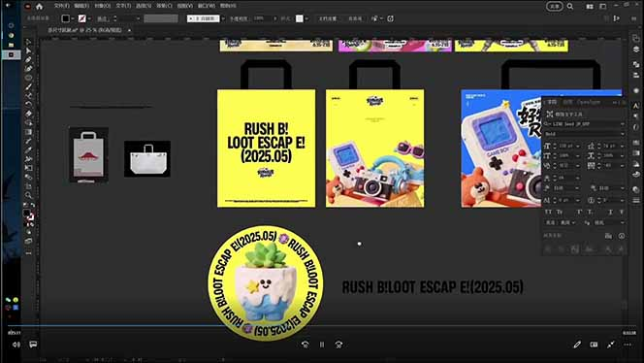
Task: Open the Character panel A icon in dock
Action: pyautogui.click(x=636, y=106)
